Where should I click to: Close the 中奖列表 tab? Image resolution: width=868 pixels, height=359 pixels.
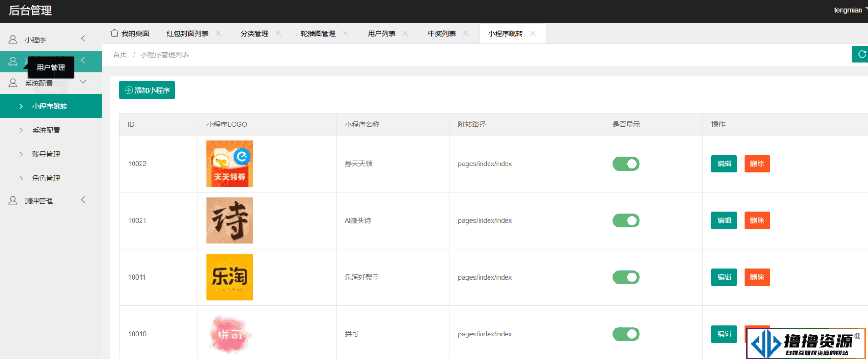[x=466, y=33]
